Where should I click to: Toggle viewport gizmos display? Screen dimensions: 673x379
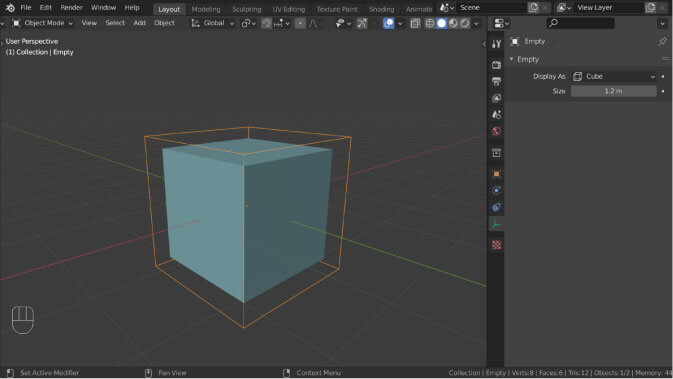(362, 23)
